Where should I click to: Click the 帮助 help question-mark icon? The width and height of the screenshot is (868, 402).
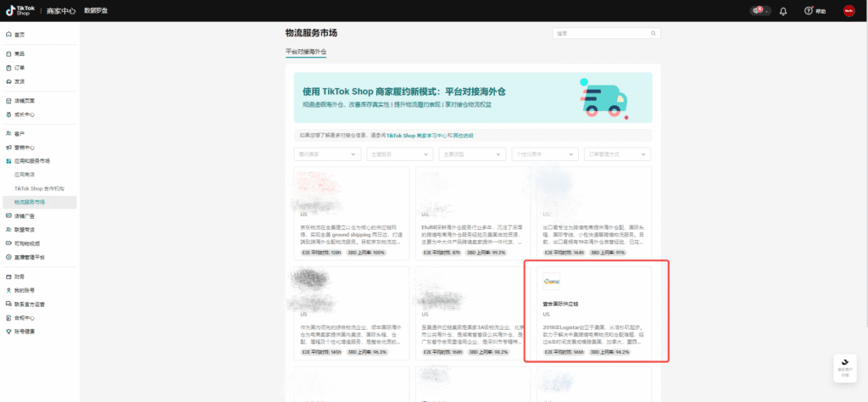pyautogui.click(x=808, y=11)
